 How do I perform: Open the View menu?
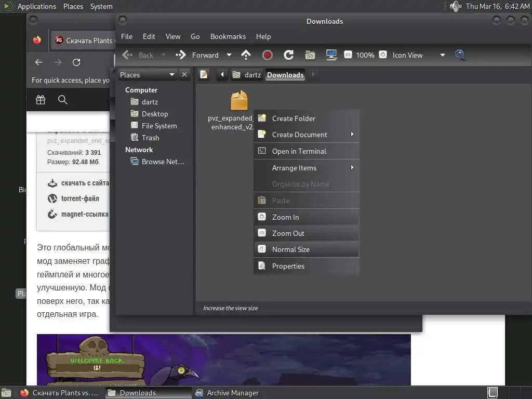(173, 36)
